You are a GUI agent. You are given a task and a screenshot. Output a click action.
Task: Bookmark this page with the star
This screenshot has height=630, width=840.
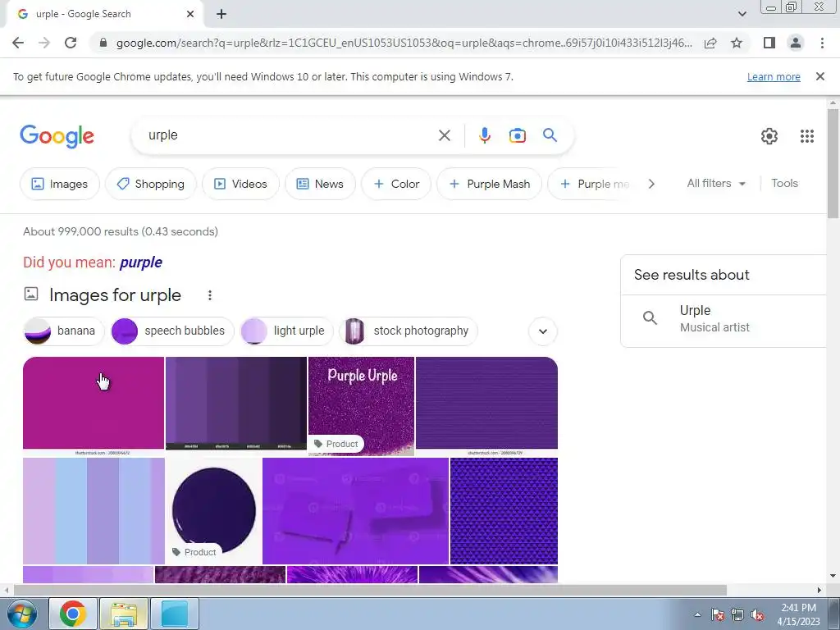(737, 43)
